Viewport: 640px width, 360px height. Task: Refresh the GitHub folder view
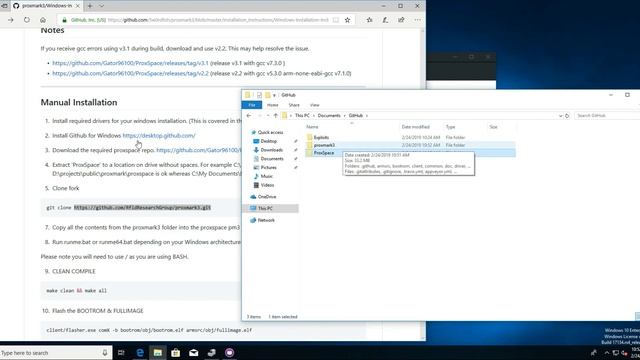(x=567, y=116)
